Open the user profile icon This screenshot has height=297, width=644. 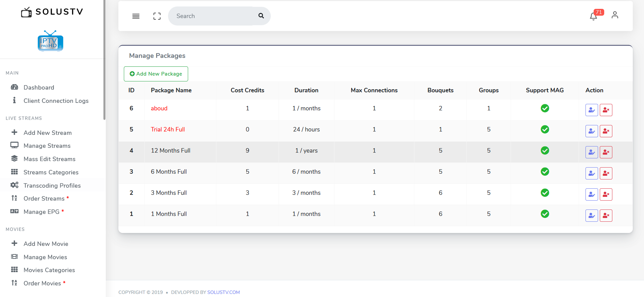[615, 15]
